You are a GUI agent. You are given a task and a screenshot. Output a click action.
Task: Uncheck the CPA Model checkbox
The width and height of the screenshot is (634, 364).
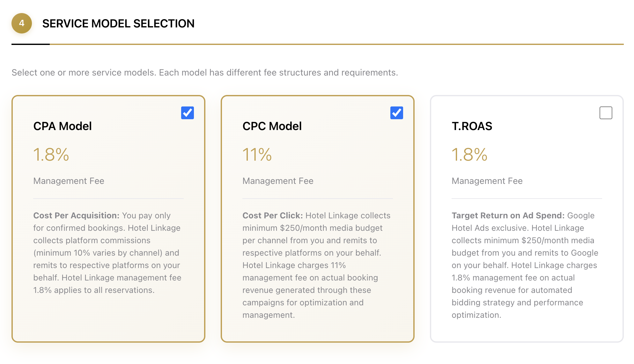click(187, 113)
